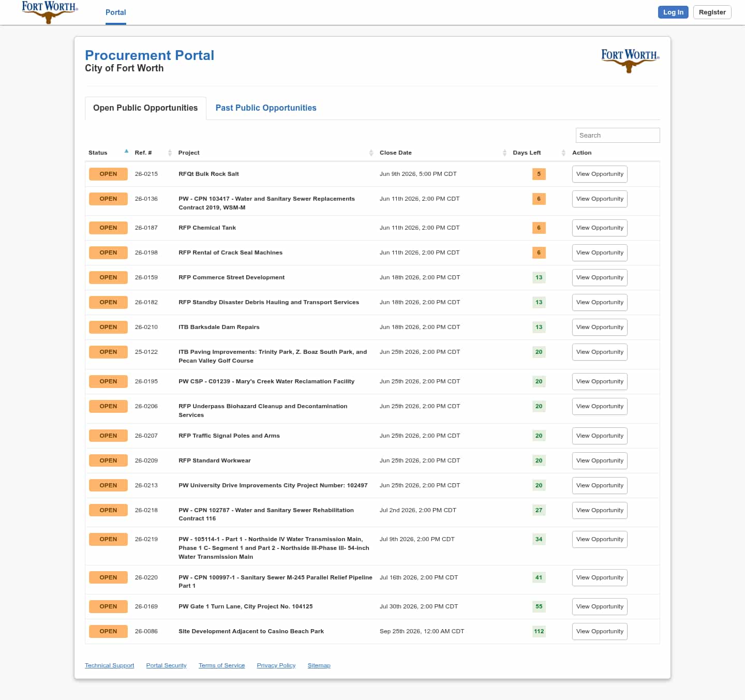Click the OPEN status badge for 26-0215
Screen dimensions: 745x700
pyautogui.click(x=108, y=174)
